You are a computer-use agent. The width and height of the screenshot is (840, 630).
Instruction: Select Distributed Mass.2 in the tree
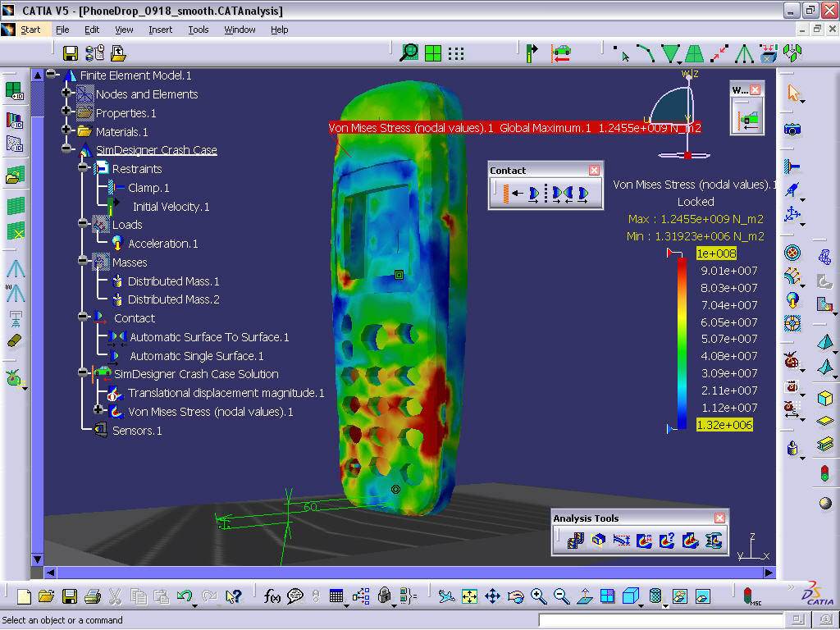coord(174,299)
